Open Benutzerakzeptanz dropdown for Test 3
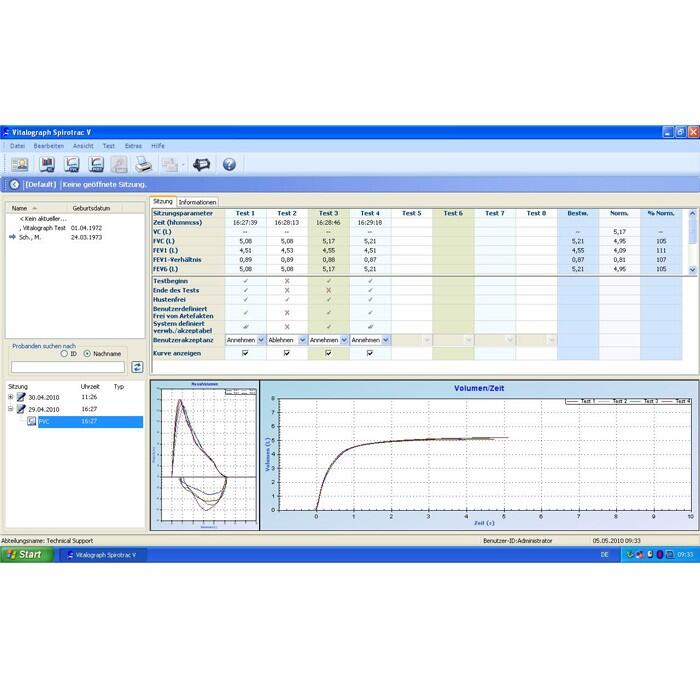Screen dimensions: 700x700 point(344,340)
